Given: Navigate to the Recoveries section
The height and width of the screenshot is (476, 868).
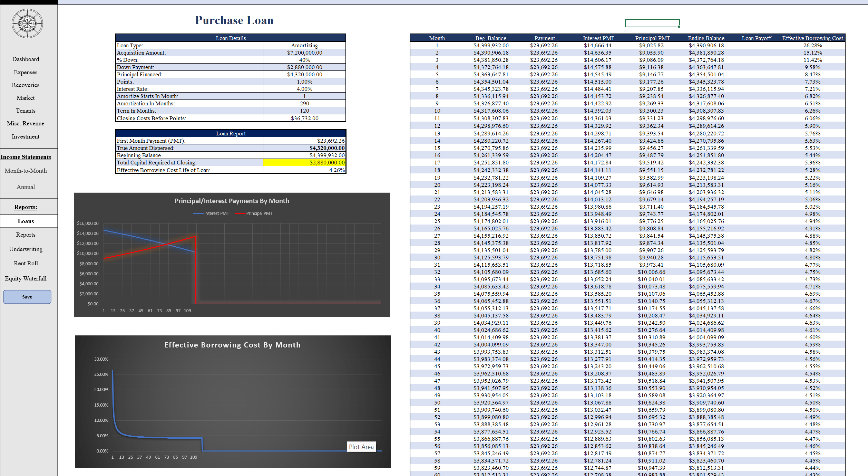Looking at the screenshot, I should coord(26,85).
